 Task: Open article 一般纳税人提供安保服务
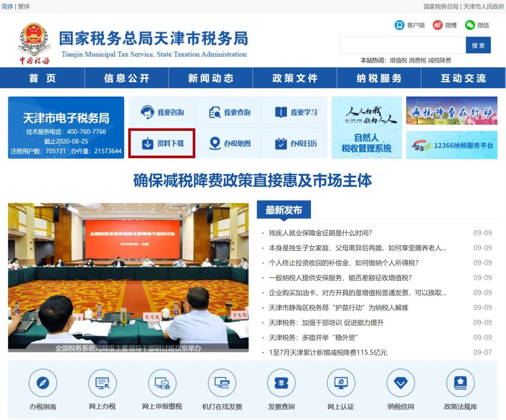point(340,277)
